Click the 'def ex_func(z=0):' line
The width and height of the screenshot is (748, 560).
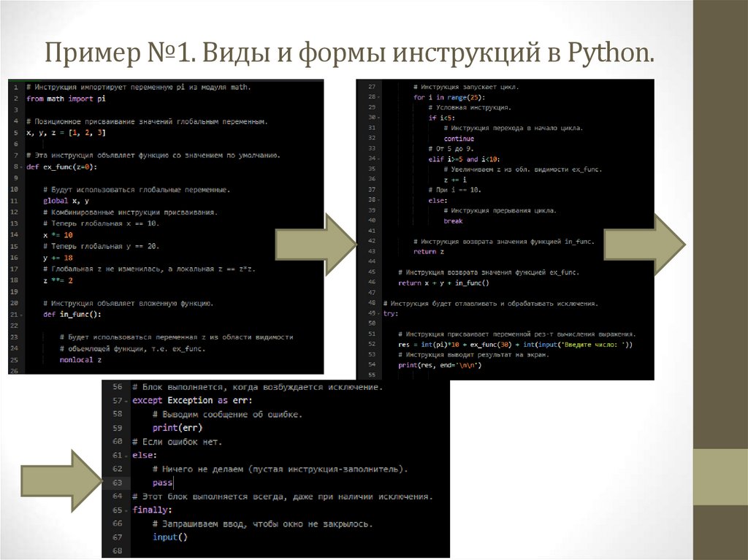(x=61, y=167)
